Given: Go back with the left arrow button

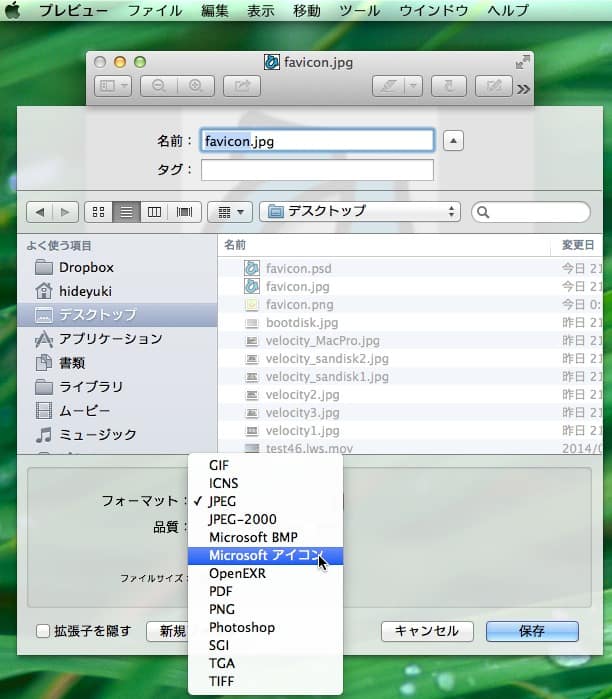Looking at the screenshot, I should coord(40,212).
